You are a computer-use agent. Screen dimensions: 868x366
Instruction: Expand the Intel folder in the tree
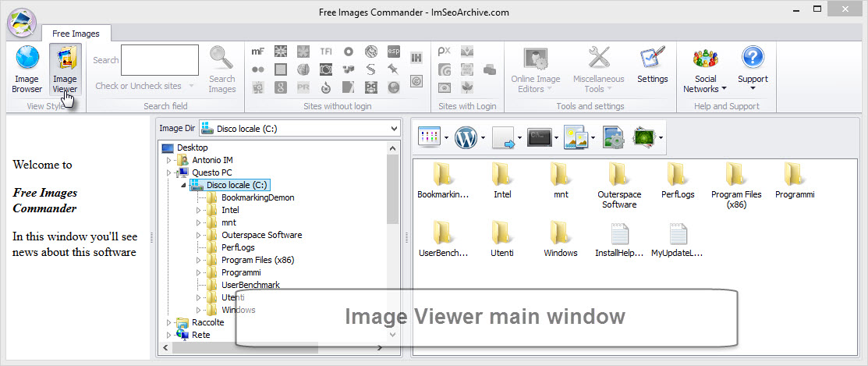(x=198, y=210)
